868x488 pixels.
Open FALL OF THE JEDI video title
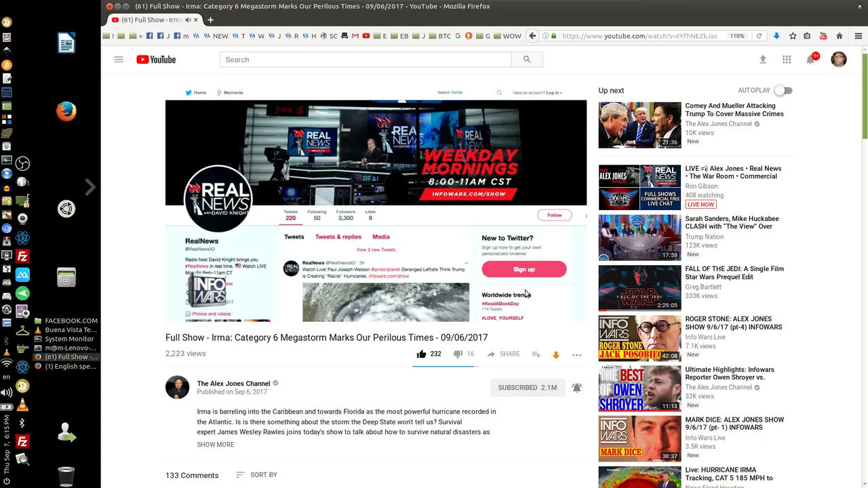[x=734, y=272]
